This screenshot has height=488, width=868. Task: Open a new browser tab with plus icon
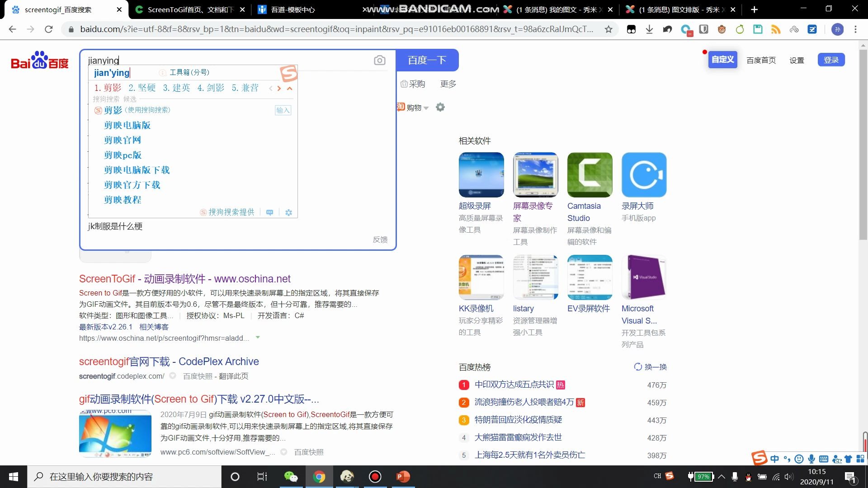point(754,9)
